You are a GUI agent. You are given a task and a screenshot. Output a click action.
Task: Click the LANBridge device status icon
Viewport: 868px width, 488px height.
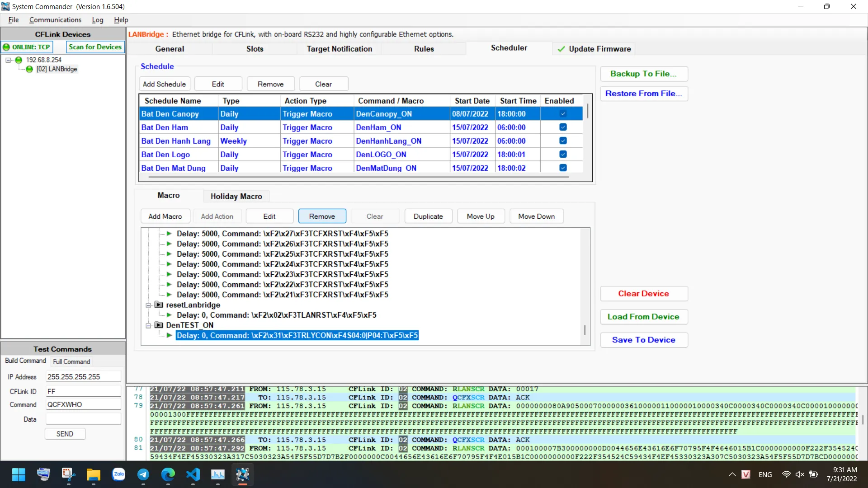[x=29, y=69]
